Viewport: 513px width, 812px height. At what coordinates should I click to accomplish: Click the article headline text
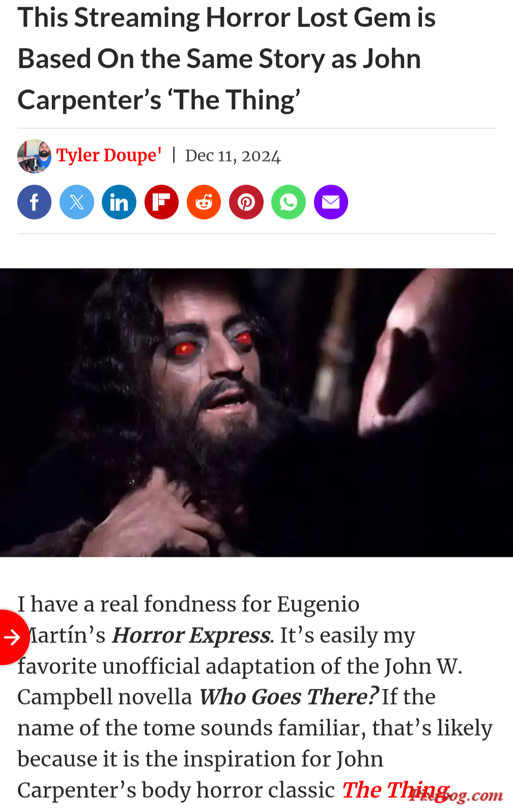[226, 59]
